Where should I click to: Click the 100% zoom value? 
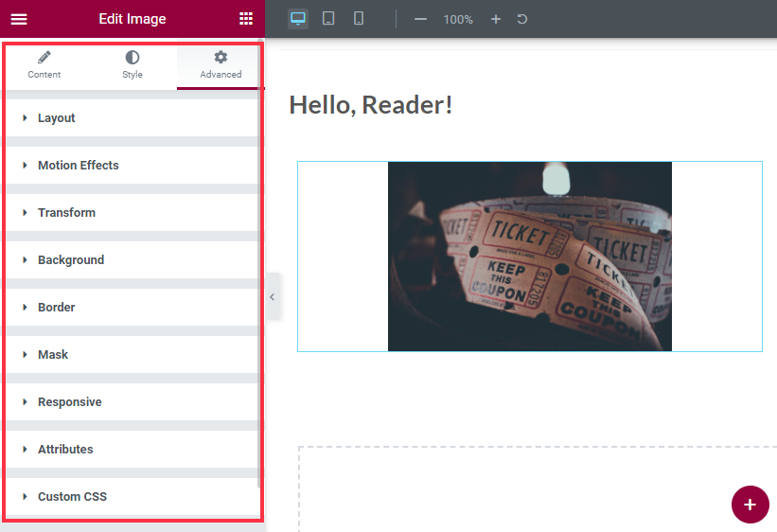pyautogui.click(x=458, y=20)
